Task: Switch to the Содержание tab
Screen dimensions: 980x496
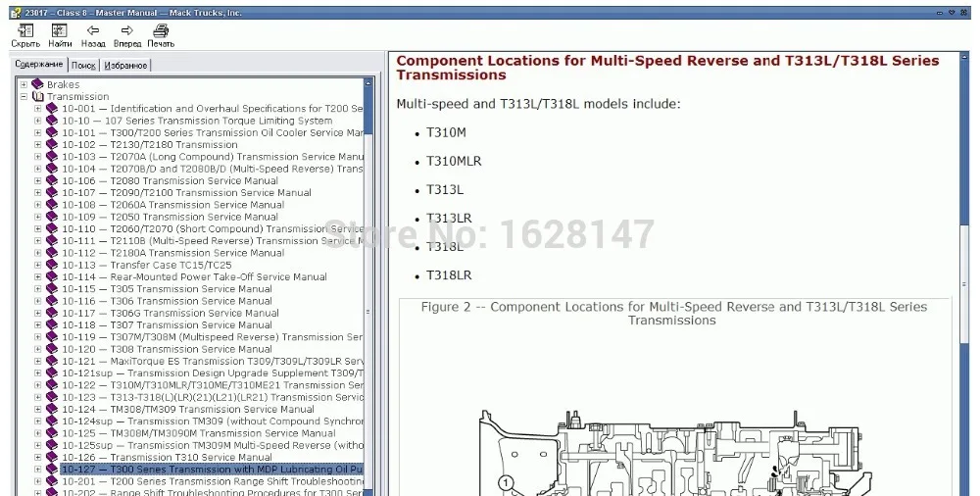Action: 39,65
